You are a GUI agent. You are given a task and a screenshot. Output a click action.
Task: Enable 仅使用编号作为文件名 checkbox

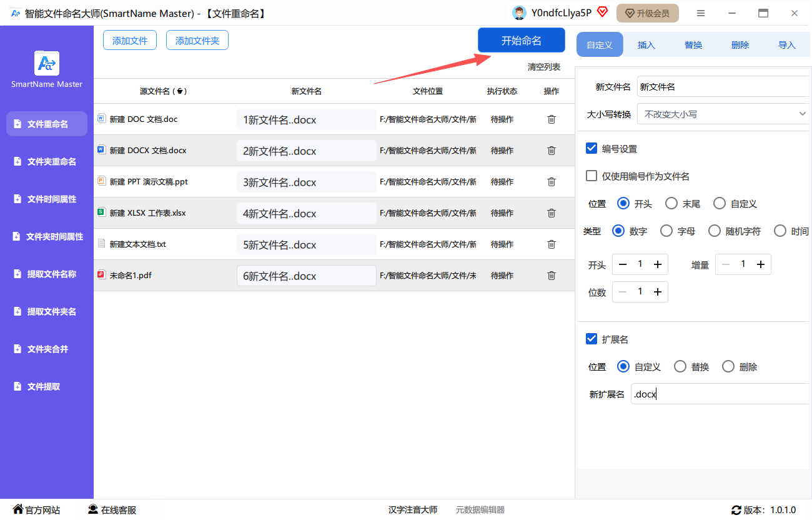click(592, 176)
